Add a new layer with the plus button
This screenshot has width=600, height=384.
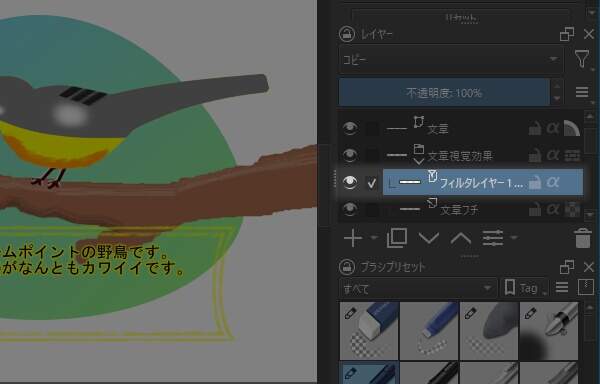[353, 238]
